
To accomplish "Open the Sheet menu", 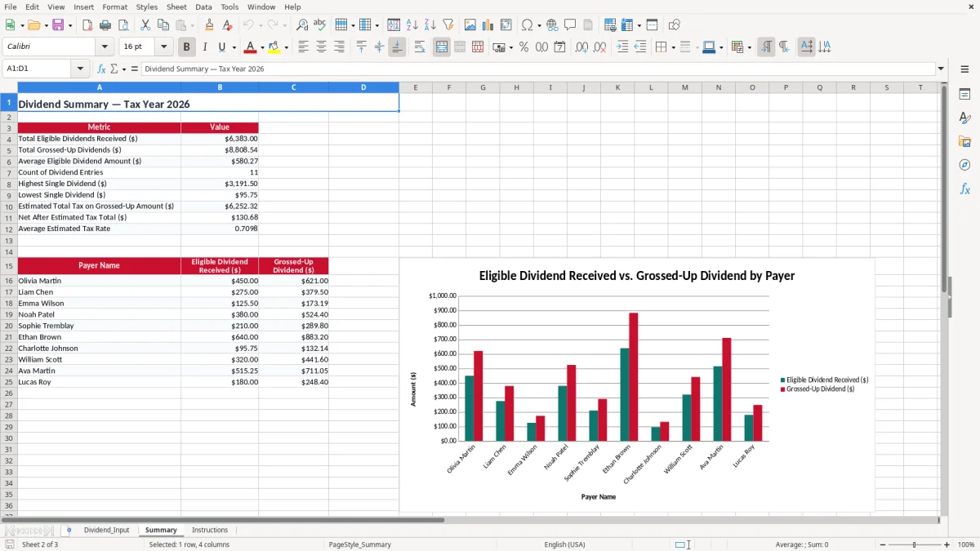I will coord(176,7).
